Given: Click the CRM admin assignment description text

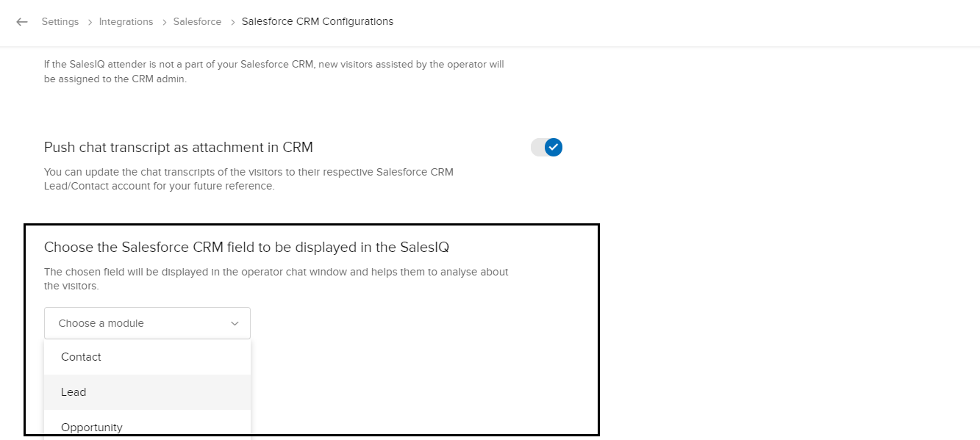Looking at the screenshot, I should pyautogui.click(x=273, y=71).
